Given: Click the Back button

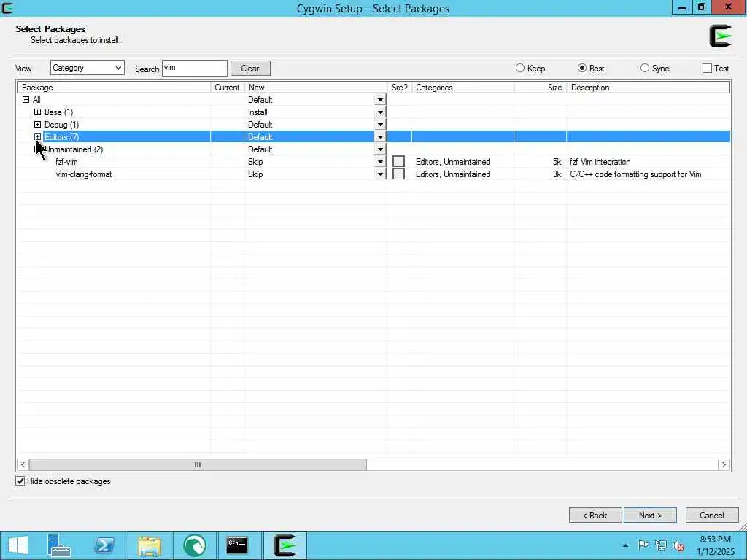Looking at the screenshot, I should point(595,516).
